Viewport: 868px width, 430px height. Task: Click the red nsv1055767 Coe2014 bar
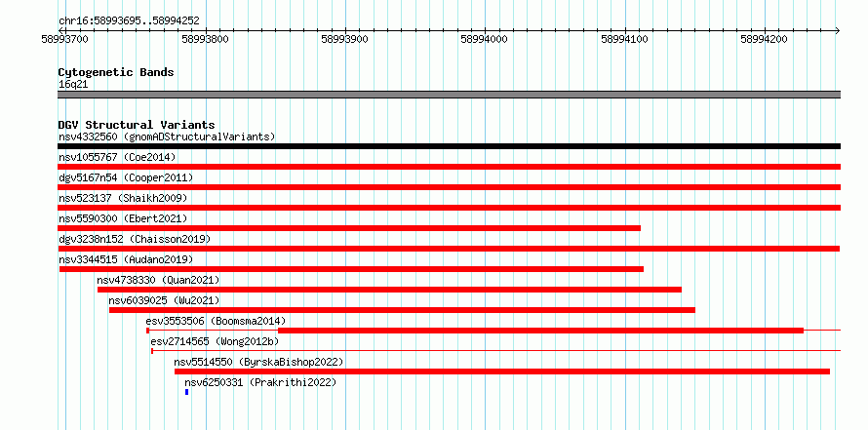449,167
